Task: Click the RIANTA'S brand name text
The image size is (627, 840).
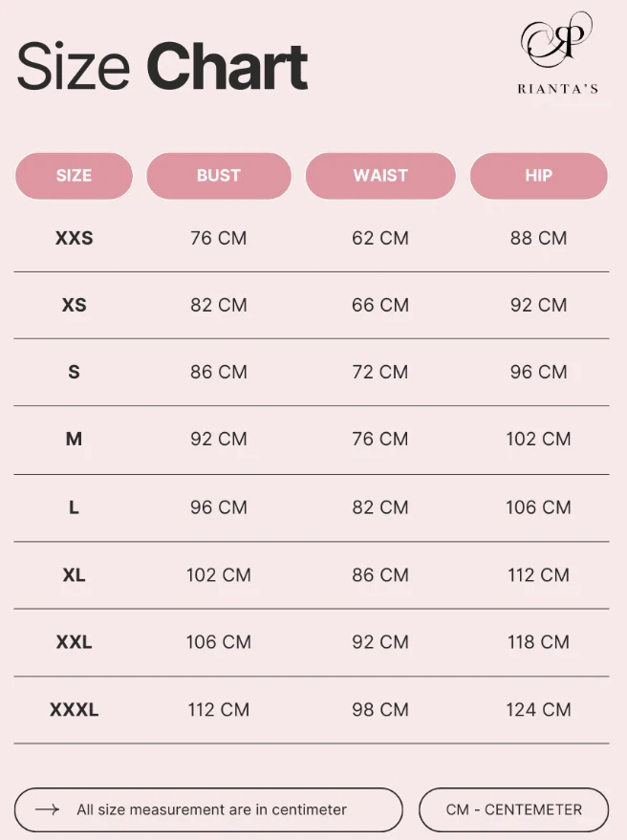Action: click(x=557, y=89)
